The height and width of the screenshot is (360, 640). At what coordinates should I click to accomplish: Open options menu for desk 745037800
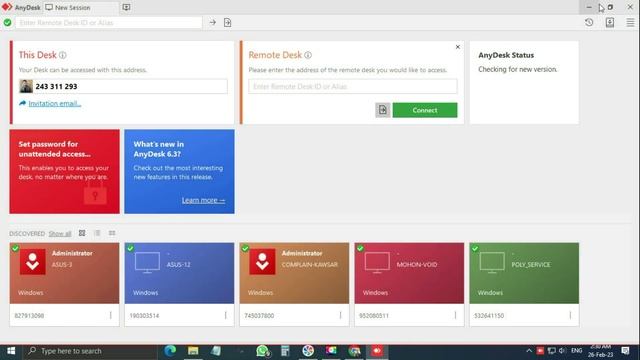coord(340,315)
